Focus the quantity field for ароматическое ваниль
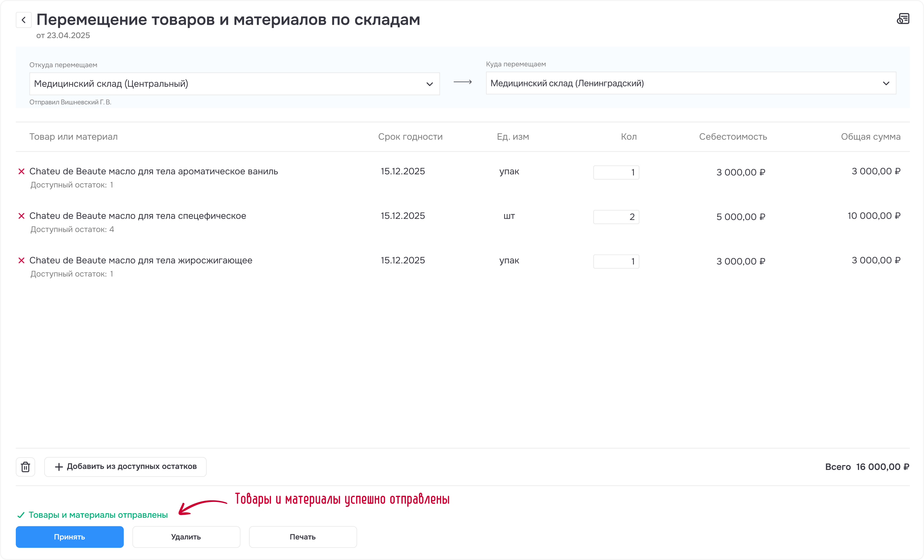Image resolution: width=924 pixels, height=560 pixels. [x=616, y=172]
